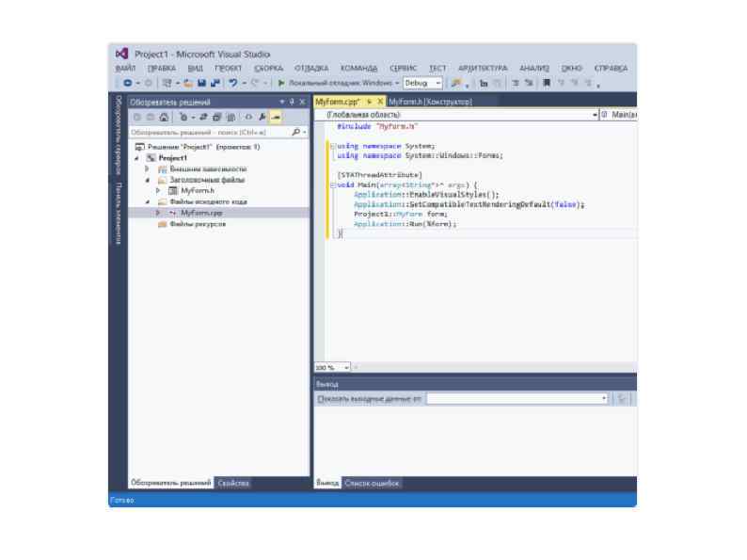The image size is (747, 560).
Task: Collapse the Project1 tree node arrow
Action: (x=137, y=158)
